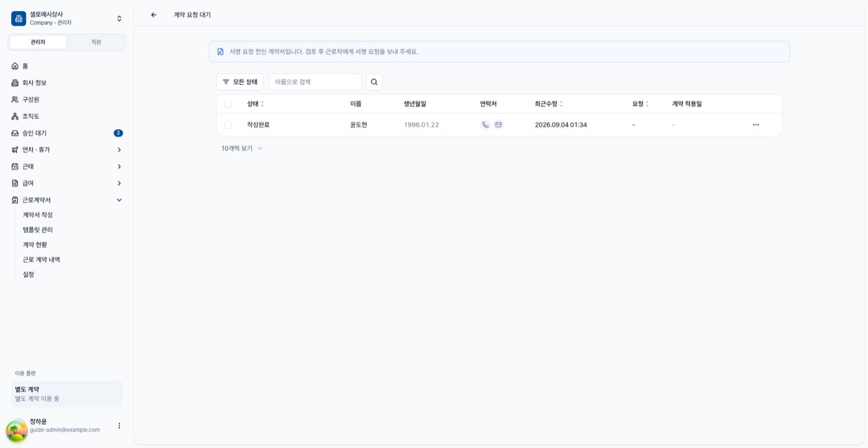Check the box for the 윤도현 row
The width and height of the screenshot is (868, 448).
[x=228, y=125]
